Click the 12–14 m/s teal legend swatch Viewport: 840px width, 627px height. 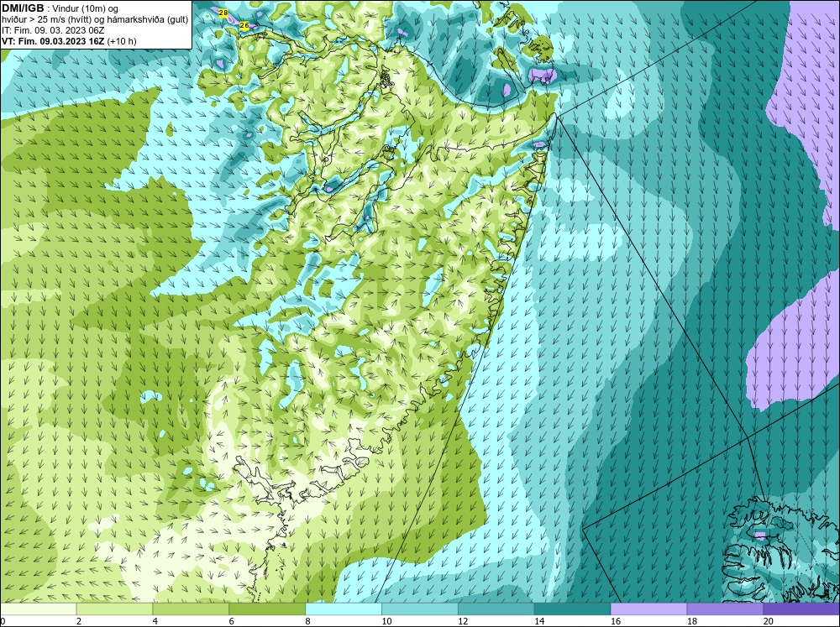(496, 609)
